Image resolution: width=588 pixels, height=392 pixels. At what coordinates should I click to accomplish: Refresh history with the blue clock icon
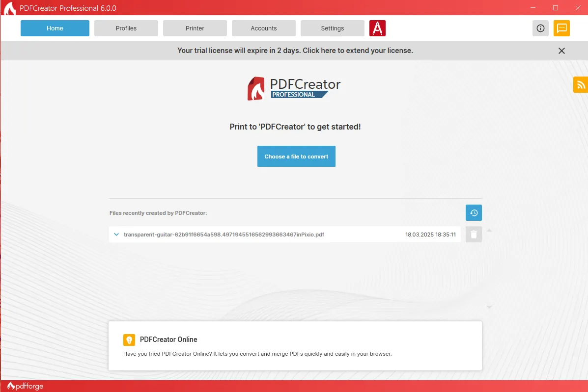click(x=473, y=212)
